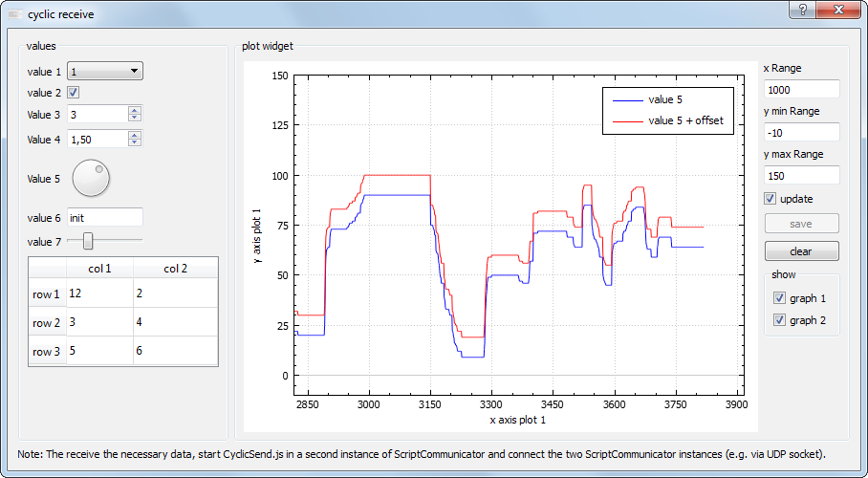Focus the value 6 text field
Screen dimensions: 868x478
pos(104,218)
